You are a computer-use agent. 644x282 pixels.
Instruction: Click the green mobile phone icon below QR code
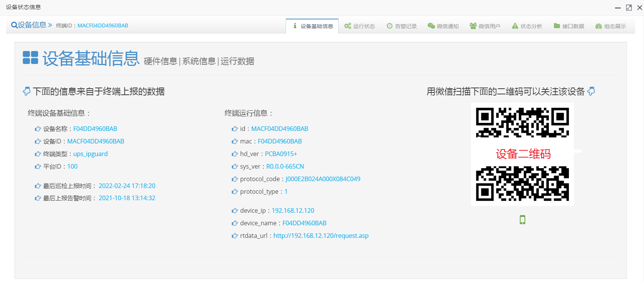[523, 220]
